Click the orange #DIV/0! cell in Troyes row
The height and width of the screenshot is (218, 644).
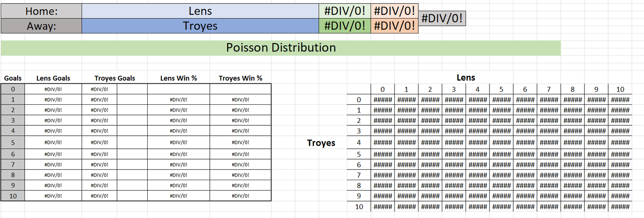tap(394, 26)
